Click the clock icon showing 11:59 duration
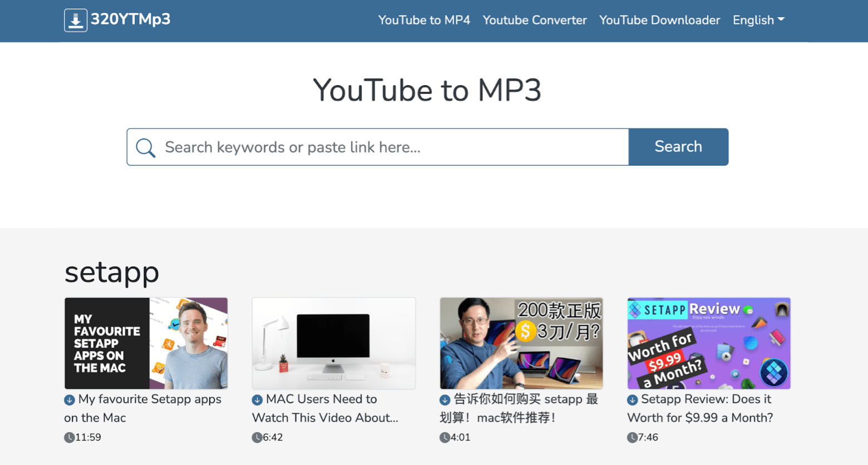The image size is (868, 465). tap(69, 437)
